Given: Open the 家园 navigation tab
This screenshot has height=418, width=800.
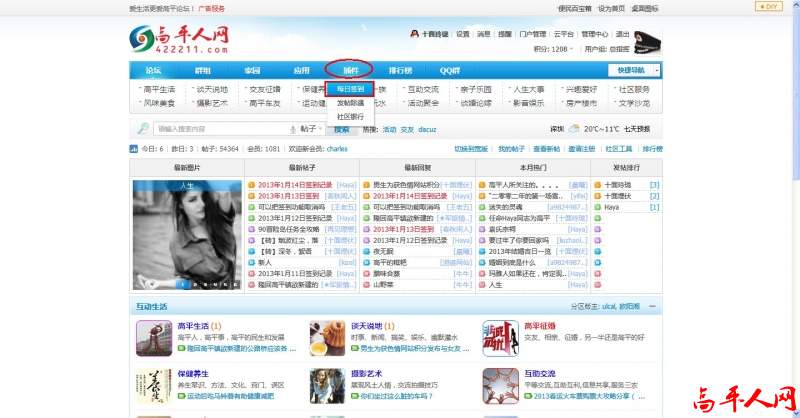Looking at the screenshot, I should tap(252, 70).
